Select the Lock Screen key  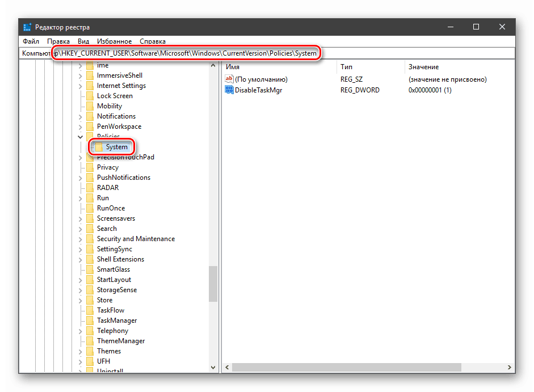click(x=115, y=96)
